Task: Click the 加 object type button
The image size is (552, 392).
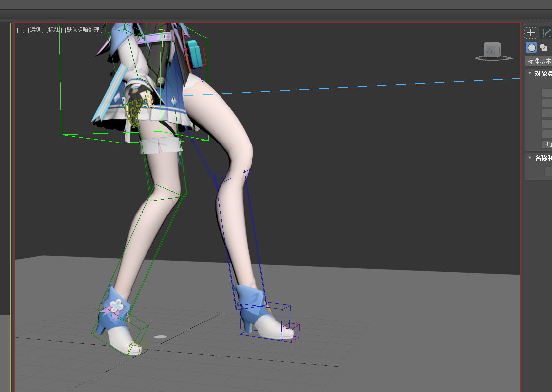Action: coord(547,144)
